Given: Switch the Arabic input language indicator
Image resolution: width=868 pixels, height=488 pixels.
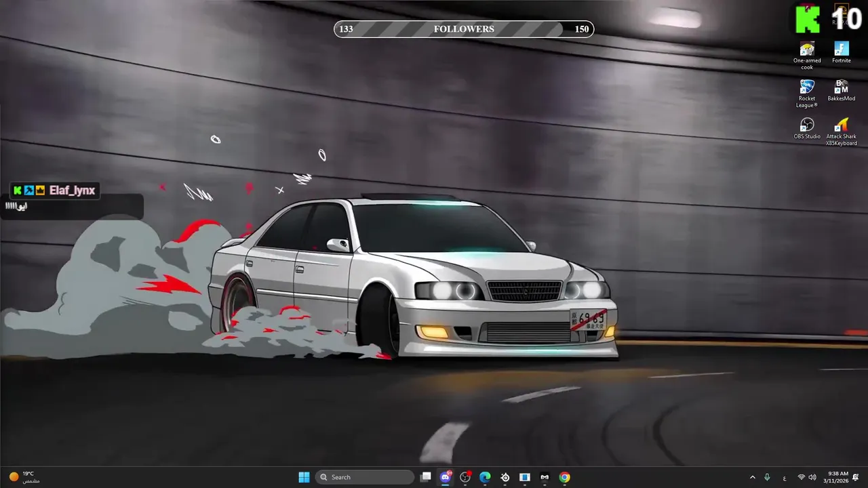Looking at the screenshot, I should click(785, 477).
